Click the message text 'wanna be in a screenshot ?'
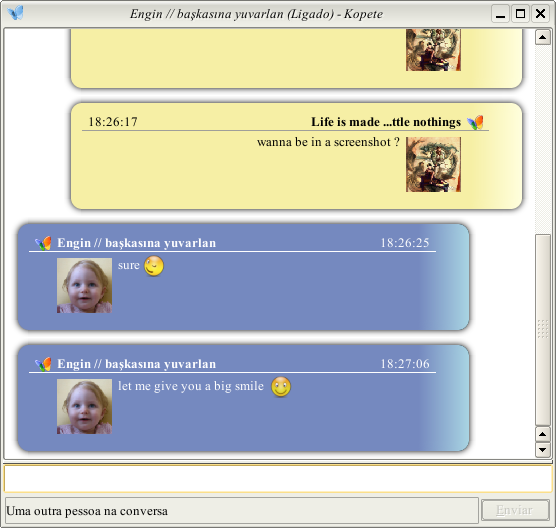This screenshot has width=556, height=528. [x=328, y=142]
